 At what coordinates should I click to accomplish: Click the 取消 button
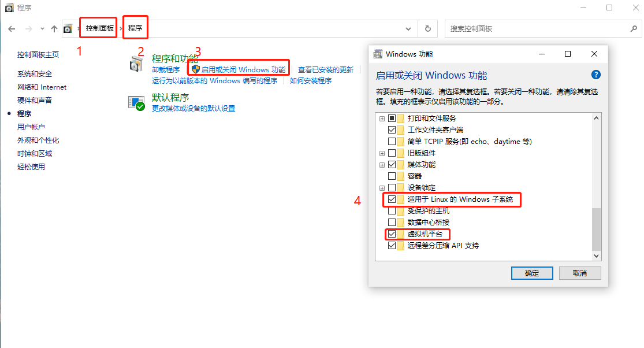[580, 273]
